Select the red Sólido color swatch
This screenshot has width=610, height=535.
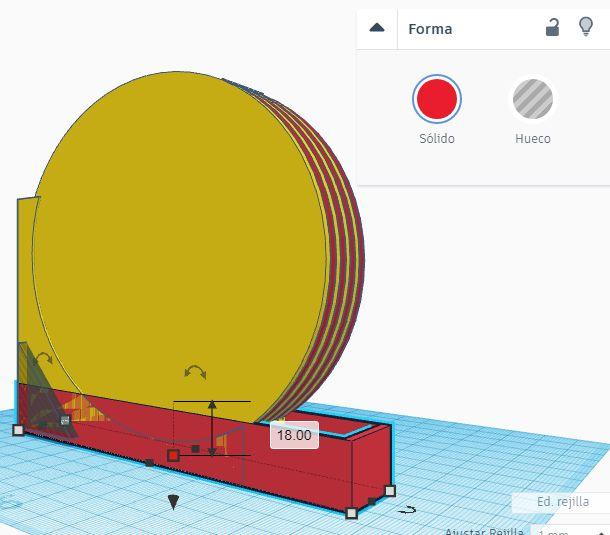click(x=437, y=99)
